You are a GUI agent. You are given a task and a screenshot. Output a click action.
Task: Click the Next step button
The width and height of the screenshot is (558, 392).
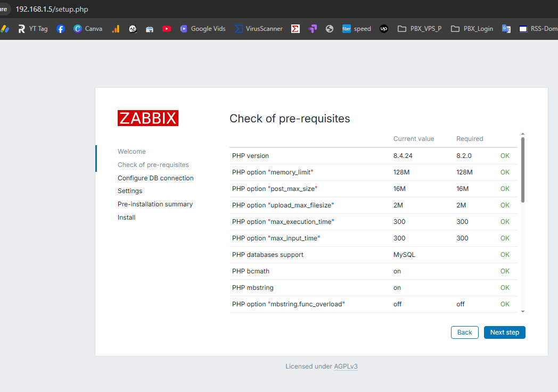pos(504,332)
